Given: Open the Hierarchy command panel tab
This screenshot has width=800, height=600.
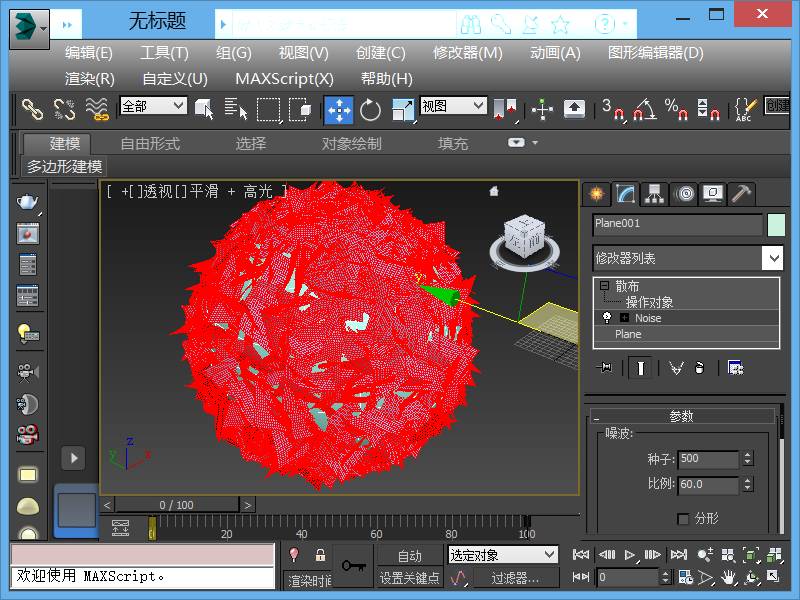Looking at the screenshot, I should tap(654, 194).
